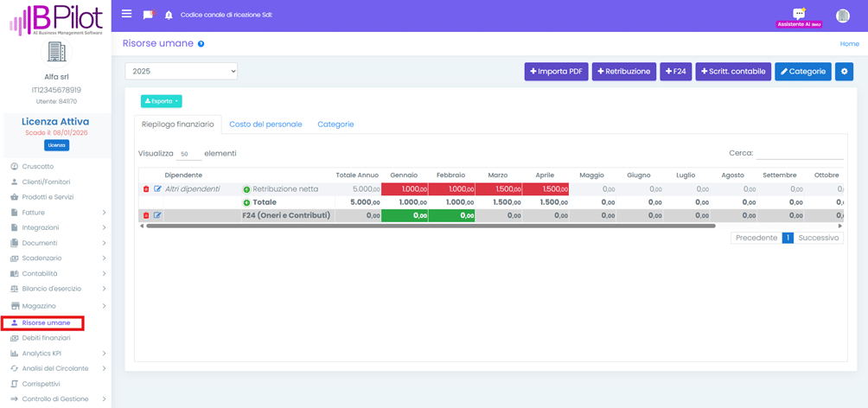Image resolution: width=868 pixels, height=408 pixels.
Task: Switch to the Categorie tab
Action: [x=335, y=124]
